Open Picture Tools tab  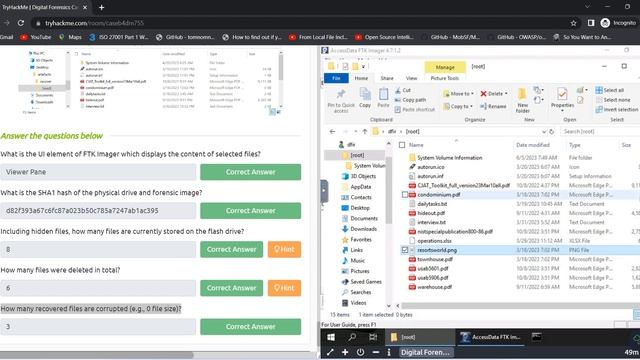coord(444,78)
